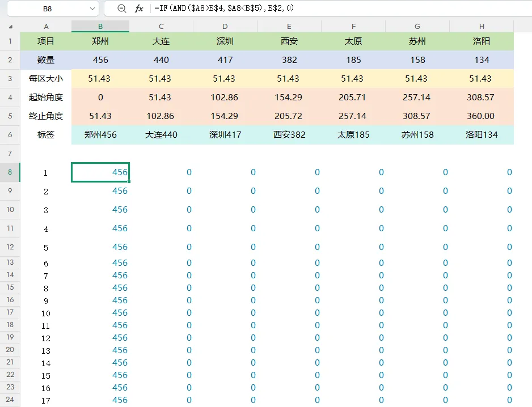Click the 每区大小 label cell
532x407 pixels.
point(46,79)
